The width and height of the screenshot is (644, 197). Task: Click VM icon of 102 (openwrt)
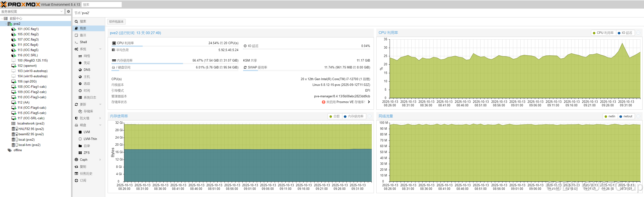point(14,66)
